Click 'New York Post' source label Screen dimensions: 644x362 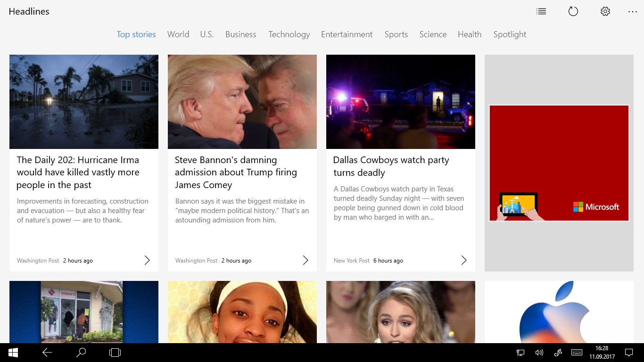pyautogui.click(x=352, y=261)
